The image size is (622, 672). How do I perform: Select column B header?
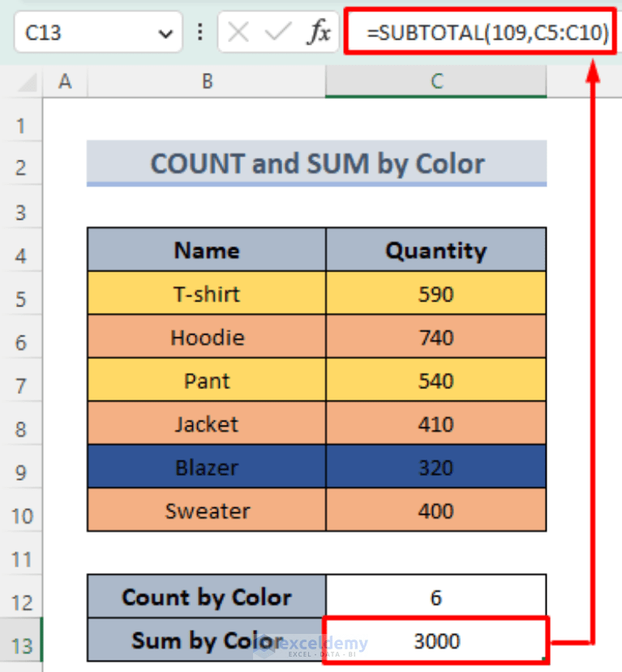(207, 81)
